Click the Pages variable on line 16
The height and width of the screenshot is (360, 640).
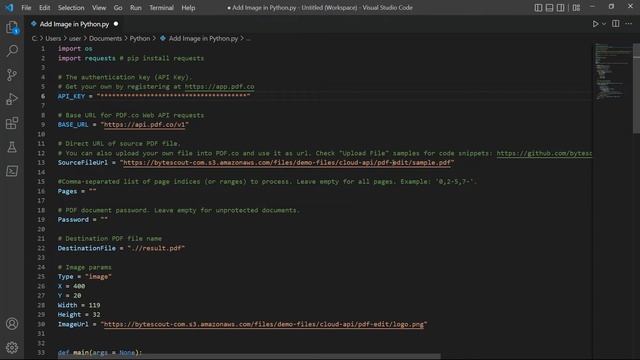pyautogui.click(x=67, y=191)
